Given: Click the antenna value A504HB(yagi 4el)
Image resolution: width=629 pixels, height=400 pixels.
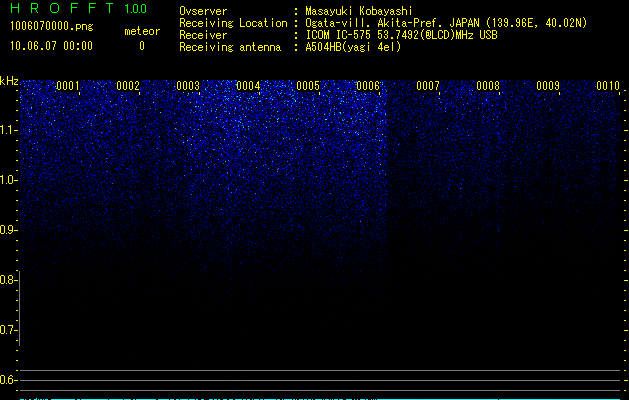Looking at the screenshot, I should (x=353, y=47).
